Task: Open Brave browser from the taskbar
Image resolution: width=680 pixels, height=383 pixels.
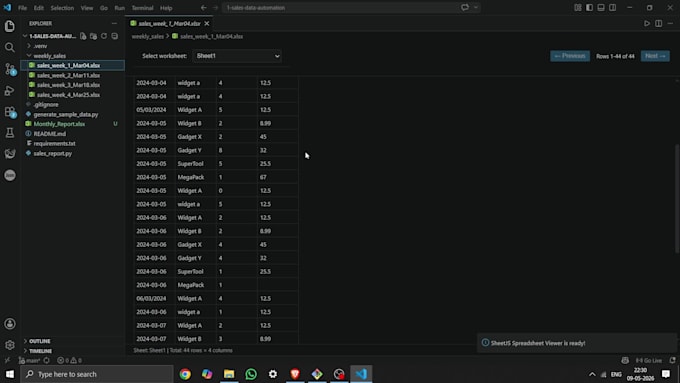Action: [x=295, y=374]
